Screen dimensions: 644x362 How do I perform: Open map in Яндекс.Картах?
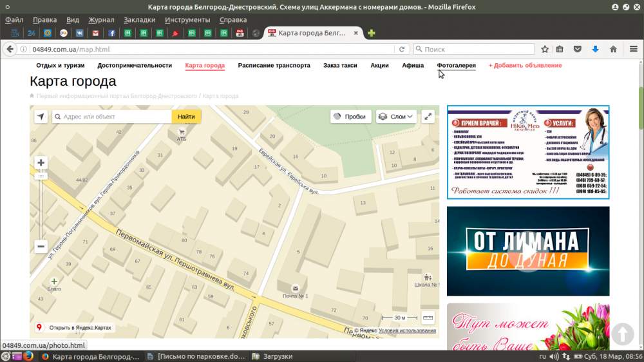(74, 327)
